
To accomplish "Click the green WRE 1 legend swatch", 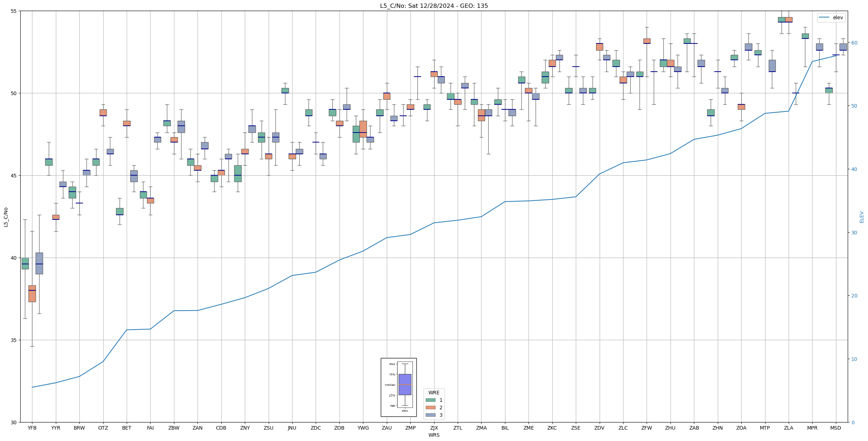I will tap(430, 400).
